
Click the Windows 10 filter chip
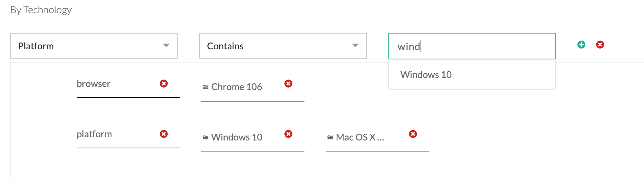pos(236,137)
